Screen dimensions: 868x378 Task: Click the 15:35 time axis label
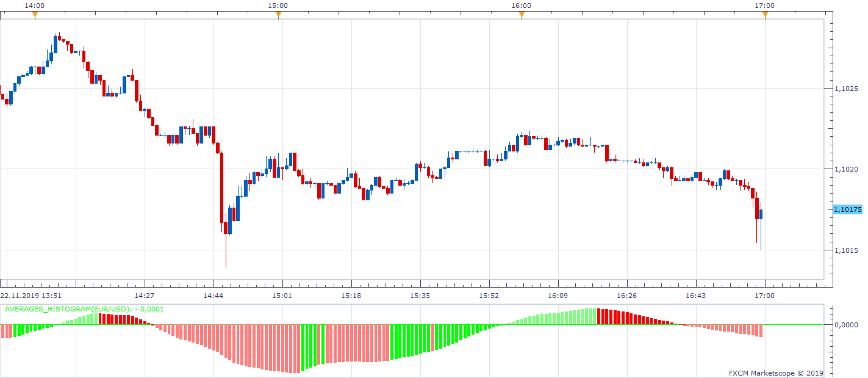pyautogui.click(x=420, y=296)
